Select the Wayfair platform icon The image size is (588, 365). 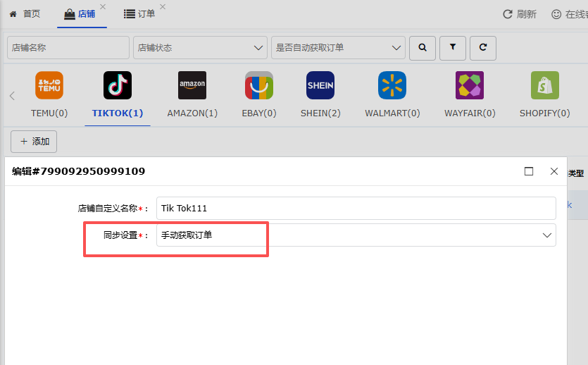[x=470, y=85]
